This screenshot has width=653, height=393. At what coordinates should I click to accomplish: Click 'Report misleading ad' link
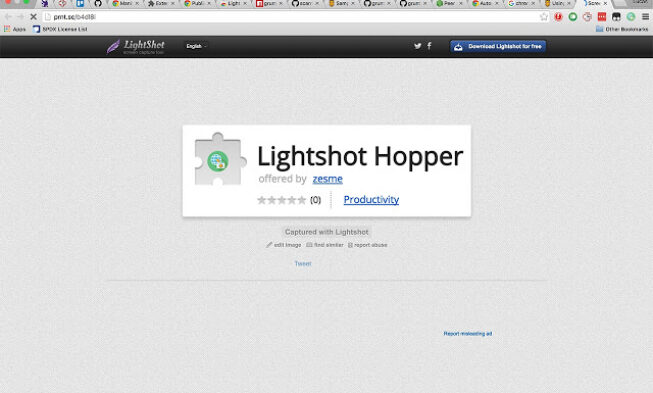468,333
